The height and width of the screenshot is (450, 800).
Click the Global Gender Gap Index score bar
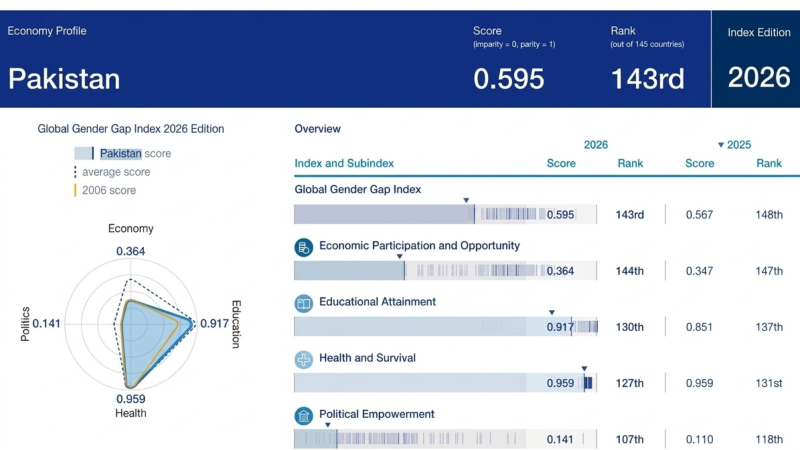tap(445, 214)
